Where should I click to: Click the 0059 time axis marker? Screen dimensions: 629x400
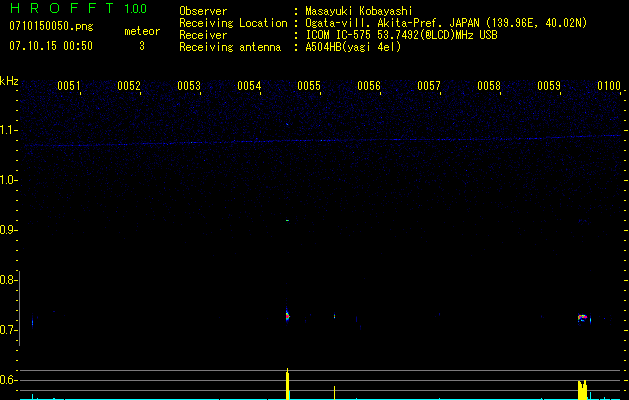549,86
